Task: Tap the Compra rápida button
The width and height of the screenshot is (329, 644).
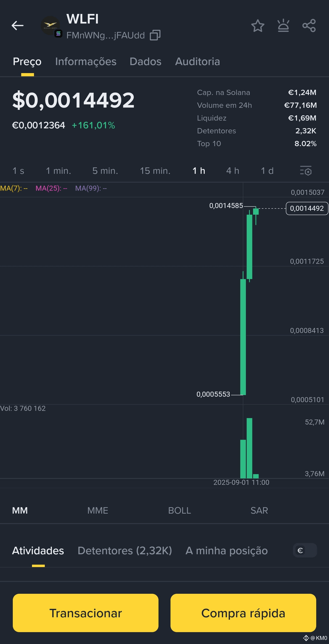Action: coord(243,613)
